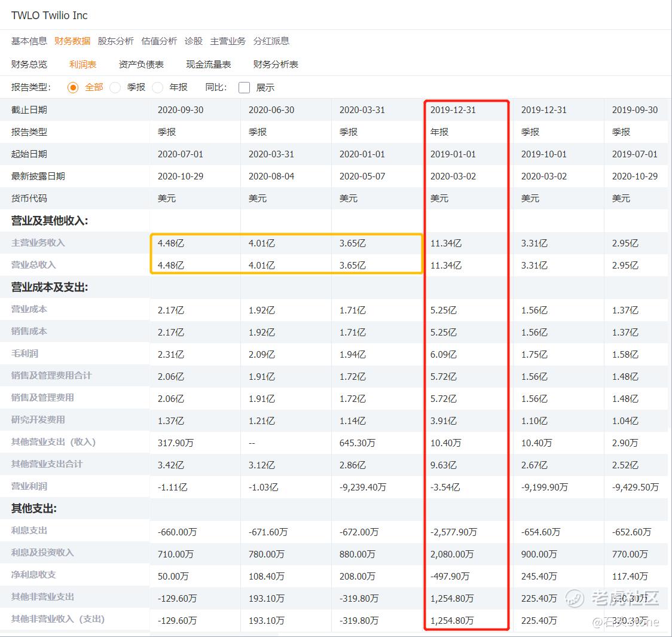Click the -497.90万 value in 净利息收支 row

(450, 577)
